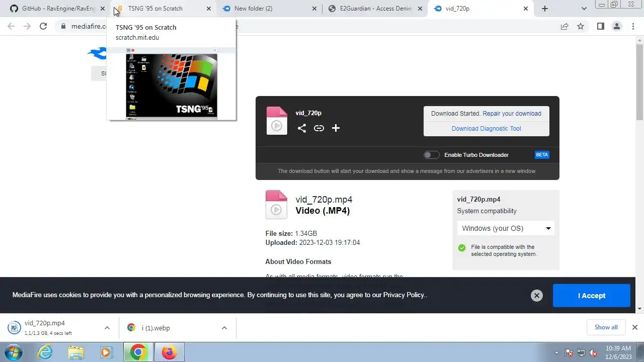Screen dimensions: 644x362
Task: Click the vid_720p.mp4 video file icon
Action: click(276, 205)
